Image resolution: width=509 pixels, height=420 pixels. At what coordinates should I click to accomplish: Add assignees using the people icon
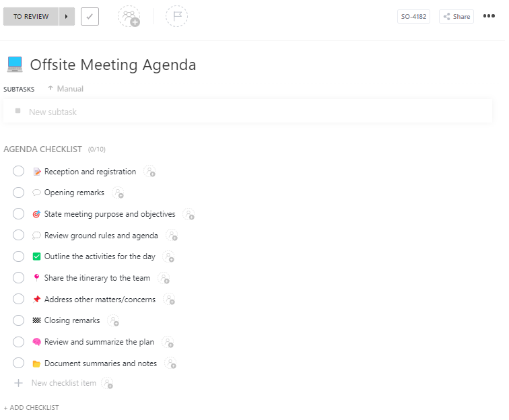pyautogui.click(x=129, y=16)
